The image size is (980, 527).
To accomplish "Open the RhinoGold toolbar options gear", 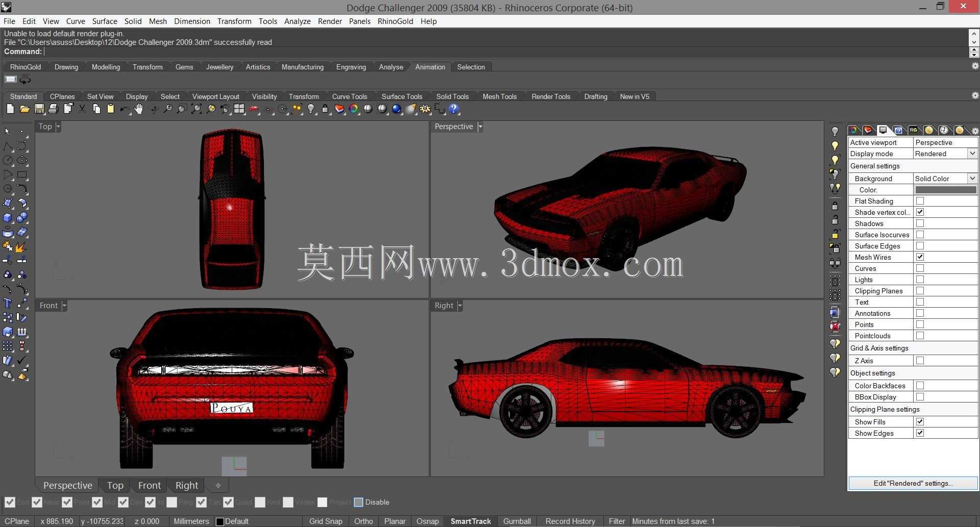I will [975, 66].
